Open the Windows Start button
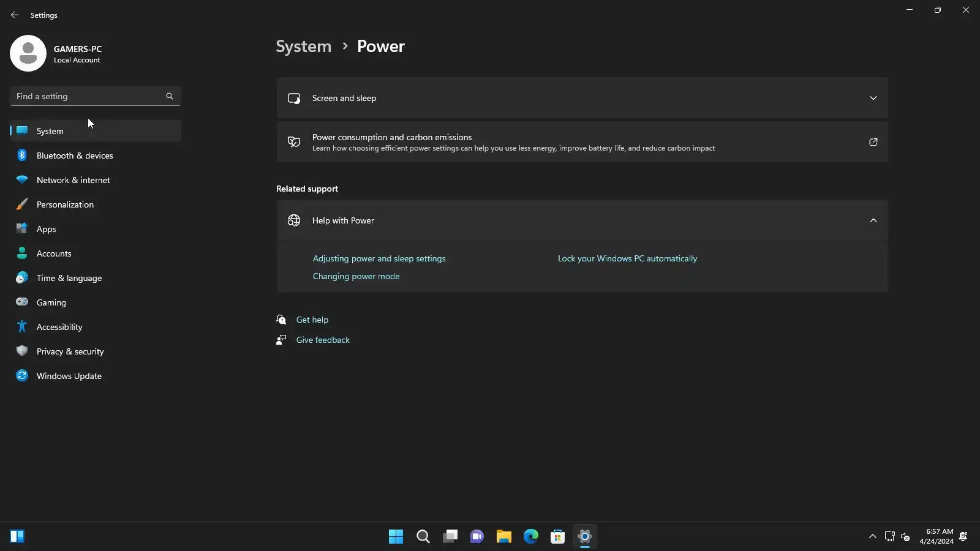Image resolution: width=980 pixels, height=551 pixels. (396, 536)
